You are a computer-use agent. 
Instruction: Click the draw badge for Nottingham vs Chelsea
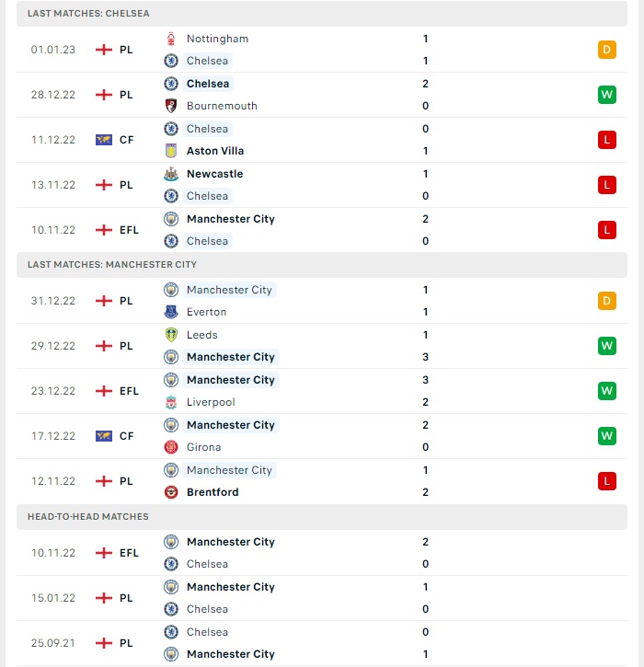pyautogui.click(x=606, y=50)
